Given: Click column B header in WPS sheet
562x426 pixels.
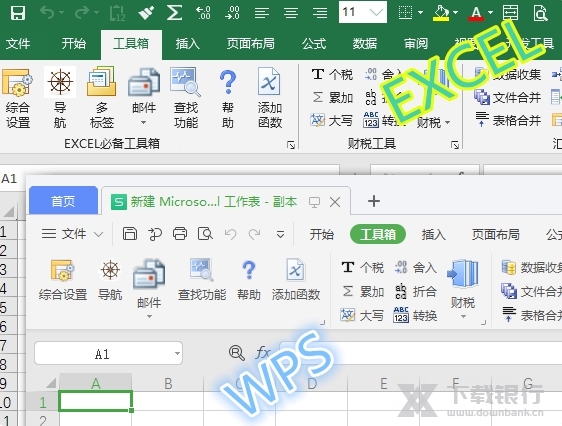Looking at the screenshot, I should point(168,383).
